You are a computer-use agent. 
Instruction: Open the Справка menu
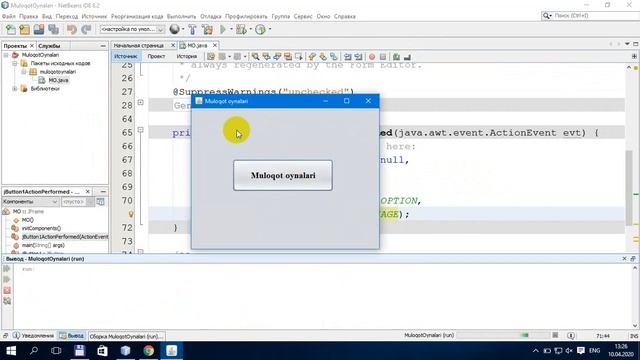point(345,16)
